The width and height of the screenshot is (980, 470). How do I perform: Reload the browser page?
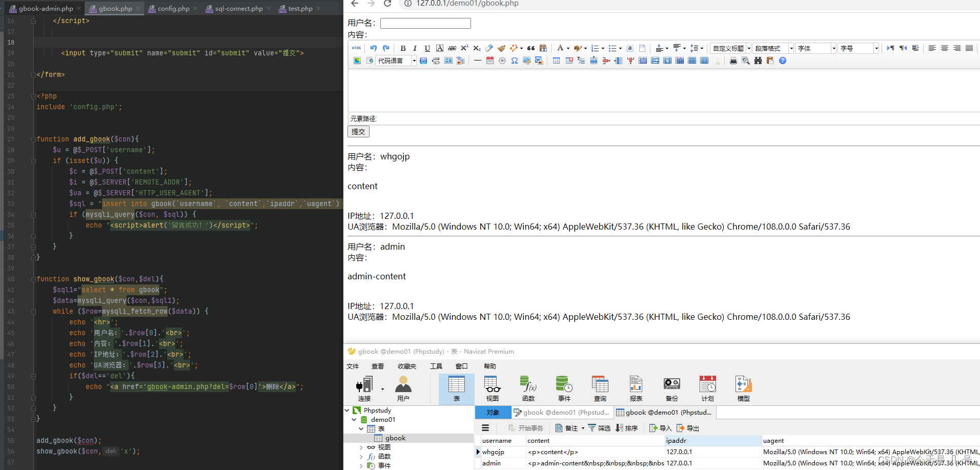[x=387, y=4]
